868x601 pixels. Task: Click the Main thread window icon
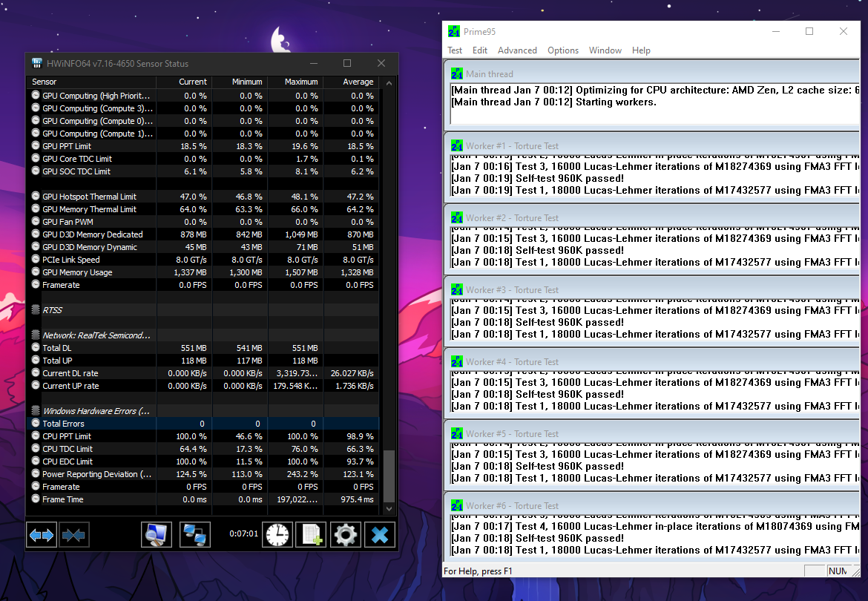(457, 73)
